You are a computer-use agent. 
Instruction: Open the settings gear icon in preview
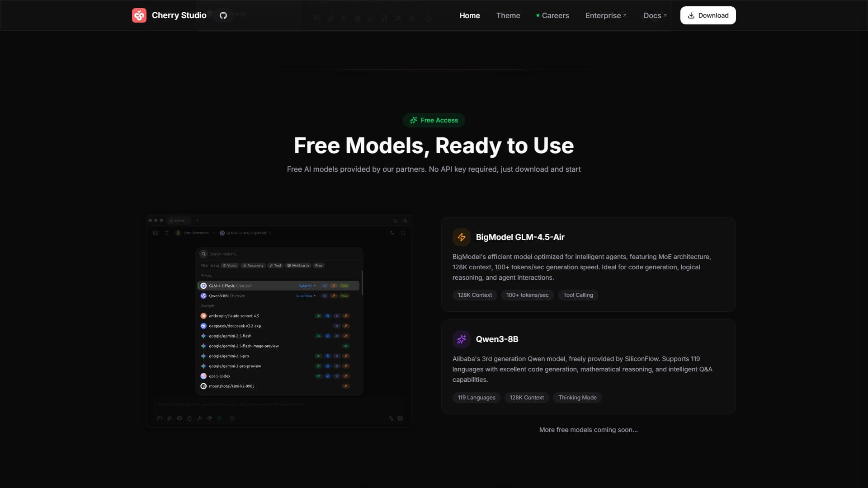pyautogui.click(x=405, y=221)
